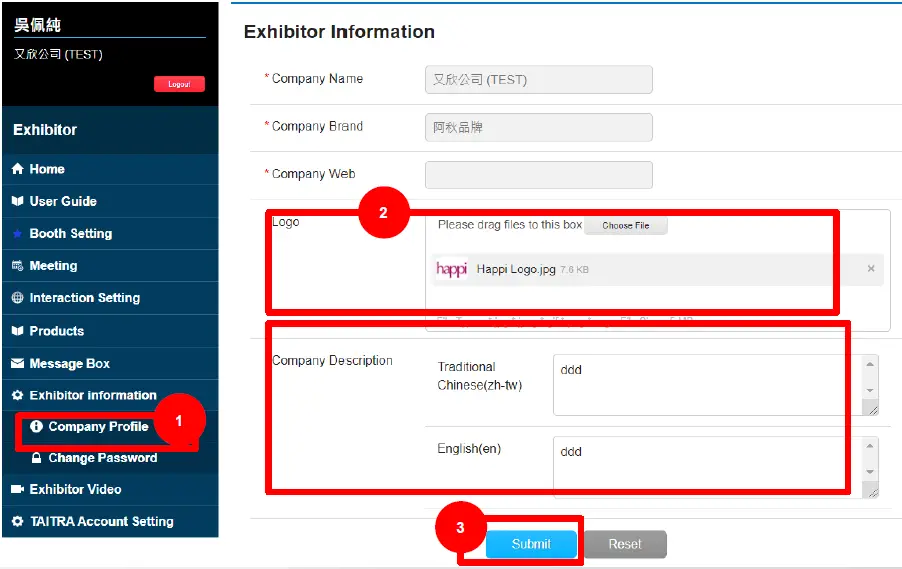Click down arrow of Traditional Chinese textarea scrollbar
Viewport: 902px width, 569px height.
870,391
